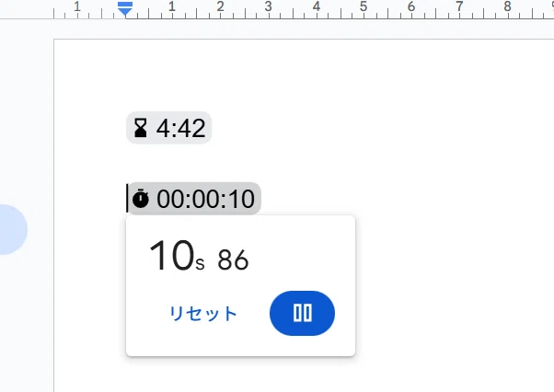The image size is (554, 392).
Task: Click ruler mark 8
Action: click(x=507, y=6)
